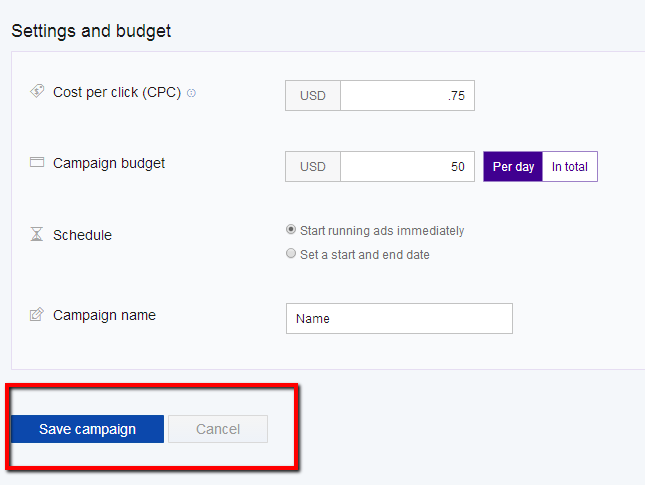Viewport: 645px width, 485px height.
Task: Click the Cost per click price tag icon
Action: pyautogui.click(x=37, y=91)
